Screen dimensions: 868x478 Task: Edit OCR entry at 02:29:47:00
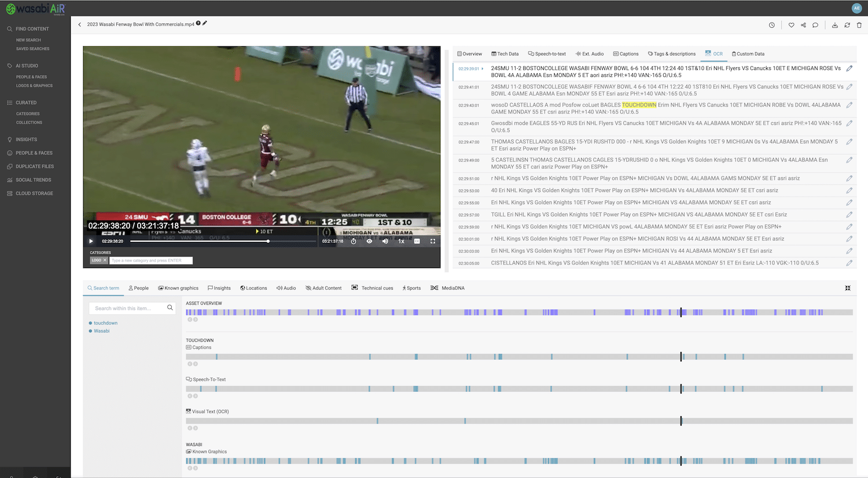click(849, 142)
